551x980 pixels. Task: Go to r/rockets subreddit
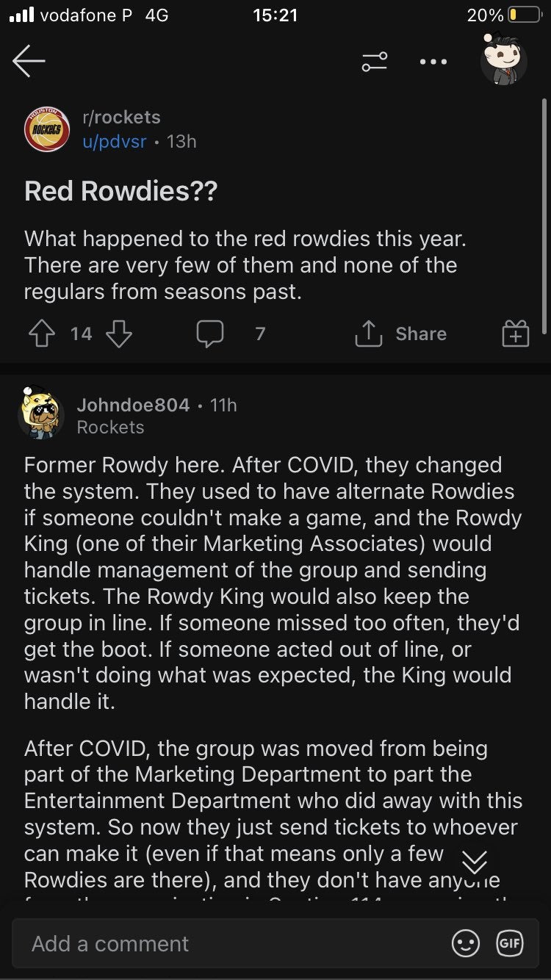point(121,118)
